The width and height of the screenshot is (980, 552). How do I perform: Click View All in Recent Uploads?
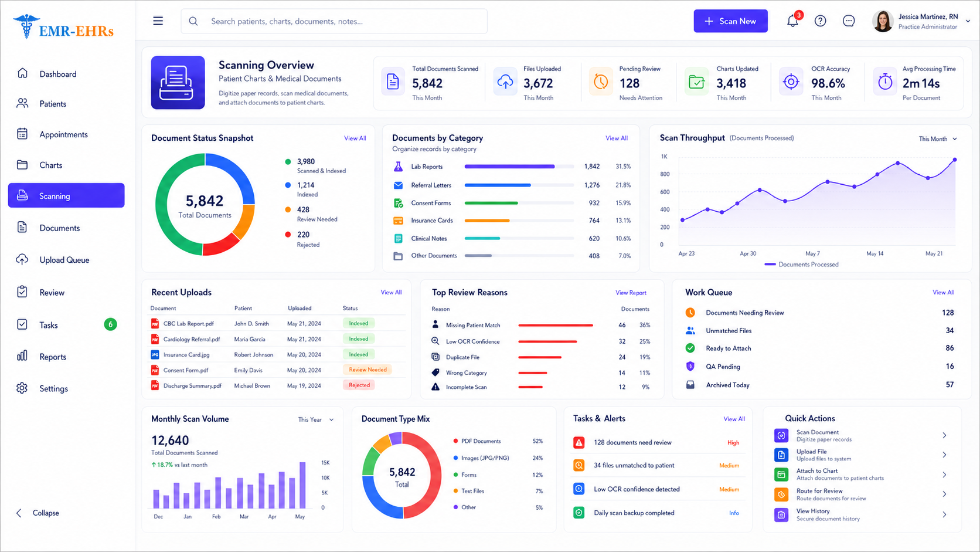point(391,292)
